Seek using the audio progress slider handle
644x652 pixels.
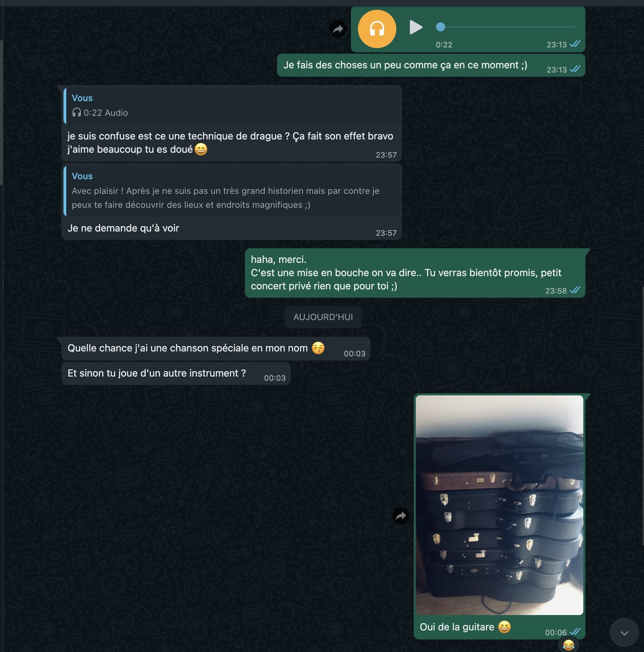(441, 27)
